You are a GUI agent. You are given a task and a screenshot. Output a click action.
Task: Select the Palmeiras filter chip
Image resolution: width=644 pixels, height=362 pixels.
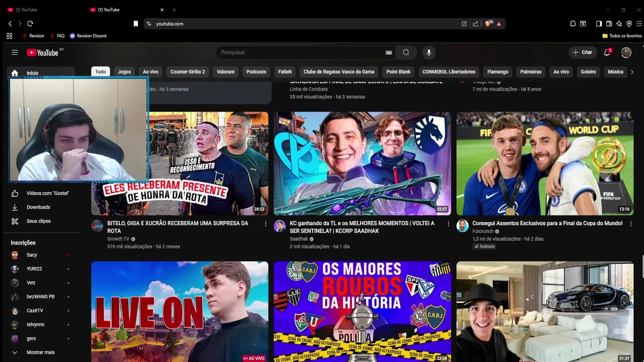531,72
